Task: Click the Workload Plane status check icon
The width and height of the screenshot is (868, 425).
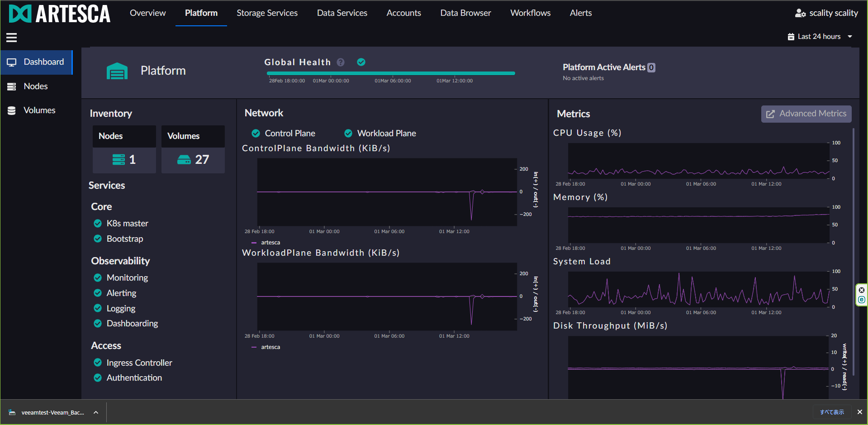Action: tap(348, 134)
